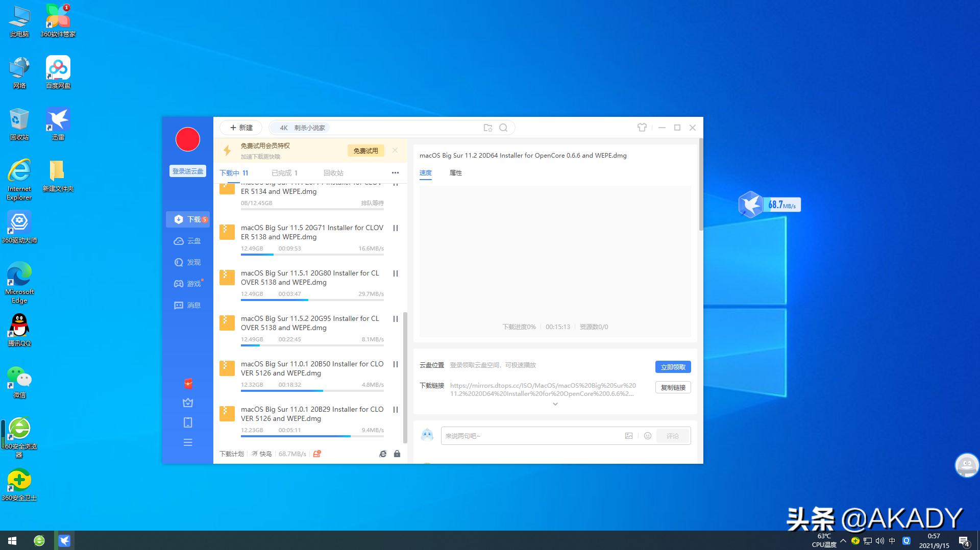Open the VIP crown membership panel
This screenshot has width=980, height=550.
click(x=188, y=403)
